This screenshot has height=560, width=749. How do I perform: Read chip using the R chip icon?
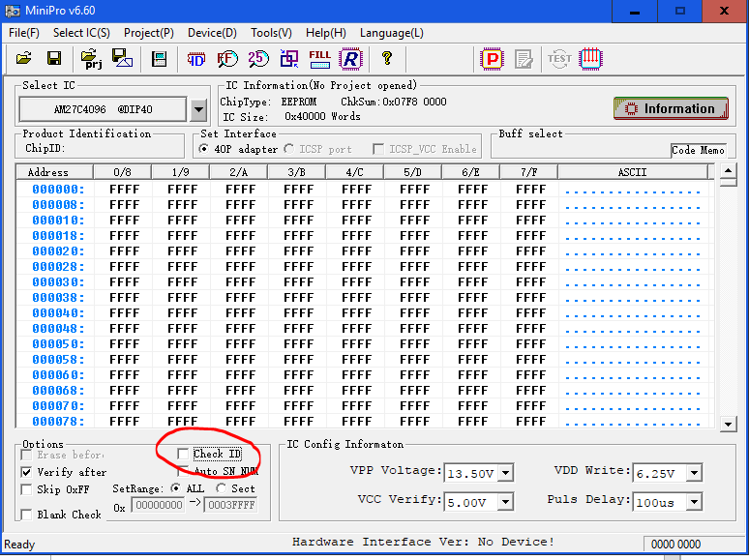[350, 59]
